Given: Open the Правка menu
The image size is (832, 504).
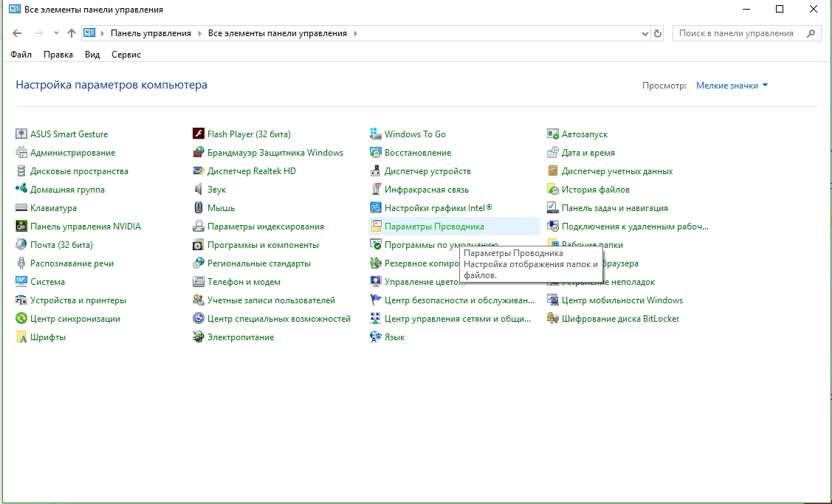Looking at the screenshot, I should point(58,55).
